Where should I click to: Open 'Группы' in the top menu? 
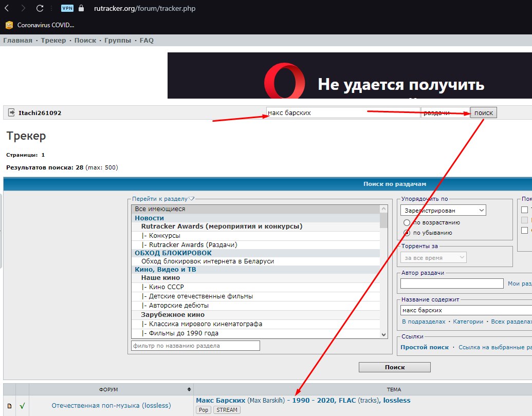pos(117,41)
